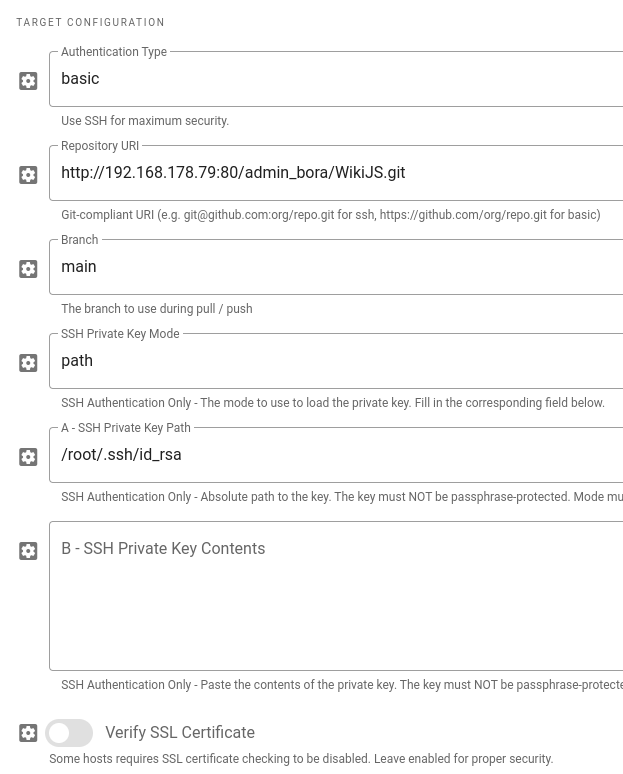Image resolution: width=623 pixels, height=774 pixels.
Task: Click the gear icon beside SSH Private Key Contents
Action: coord(28,551)
